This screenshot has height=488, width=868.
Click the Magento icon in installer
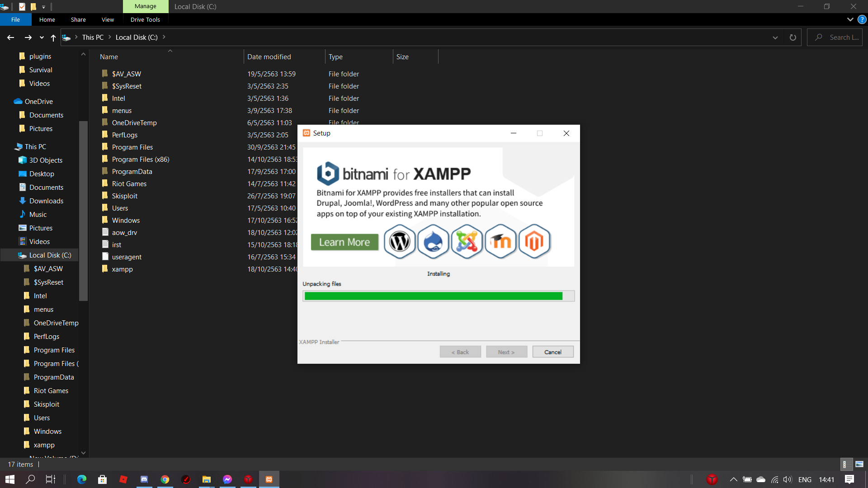(534, 242)
